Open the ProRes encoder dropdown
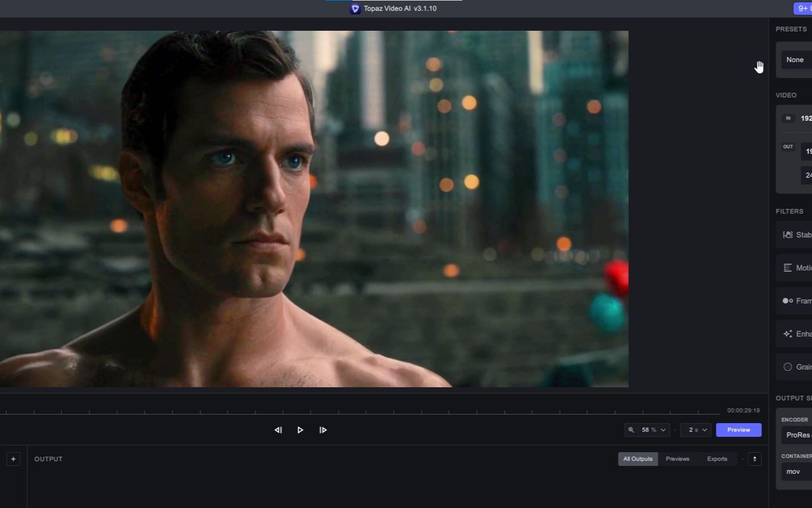812x508 pixels. tap(797, 435)
